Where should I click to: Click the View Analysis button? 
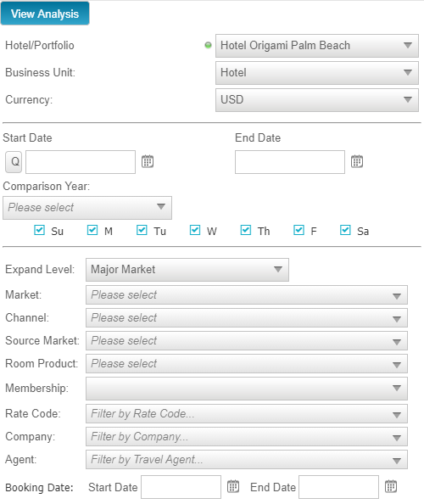[45, 14]
